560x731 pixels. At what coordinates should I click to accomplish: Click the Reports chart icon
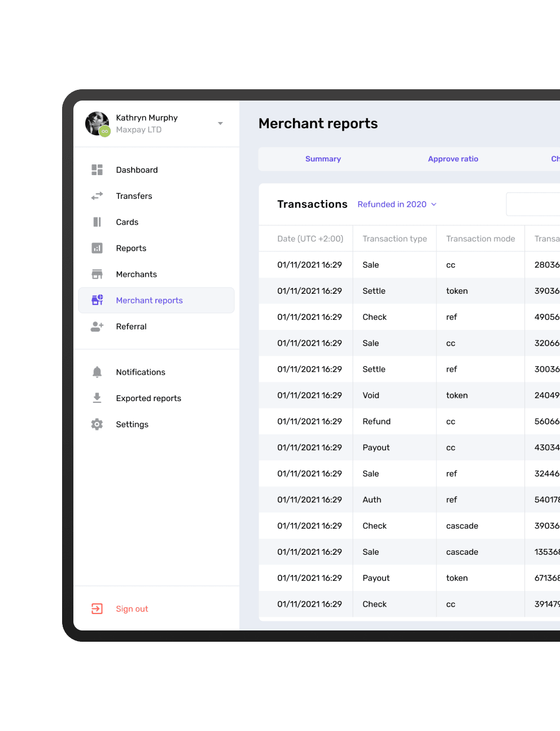point(97,248)
